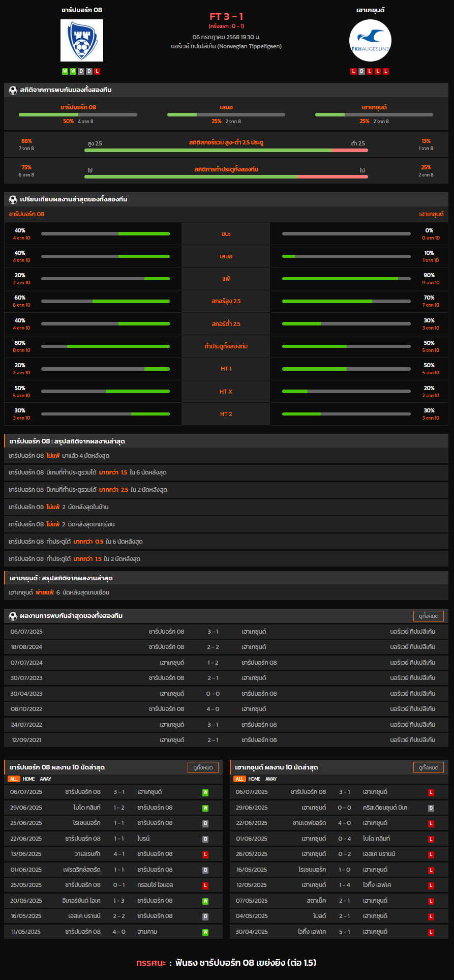The height and width of the screenshot is (980, 454).
Task: Click the 18/08/2024 head-to-head score 2 - 2
Action: [x=213, y=647]
